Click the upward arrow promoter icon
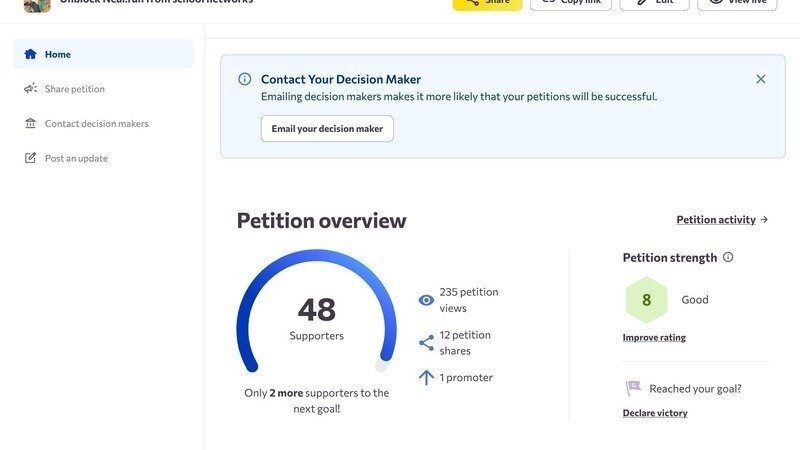This screenshot has width=800, height=450. click(426, 377)
